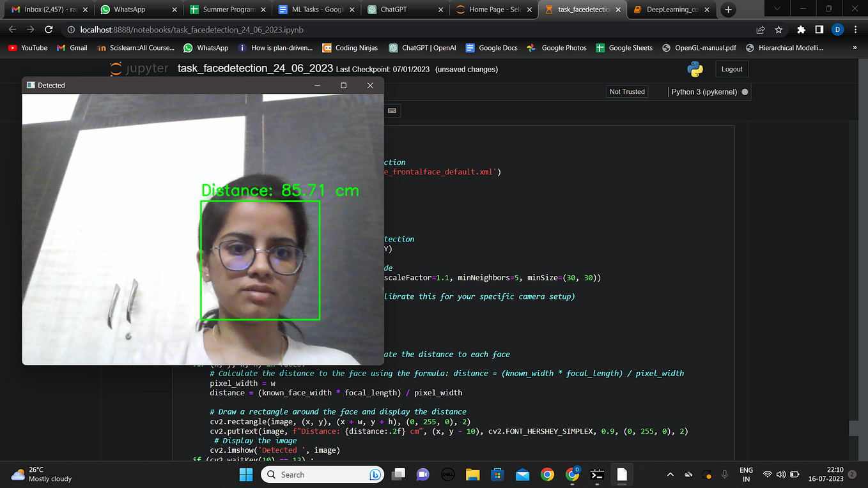Click Not Trusted to toggle notebook trust

point(627,91)
